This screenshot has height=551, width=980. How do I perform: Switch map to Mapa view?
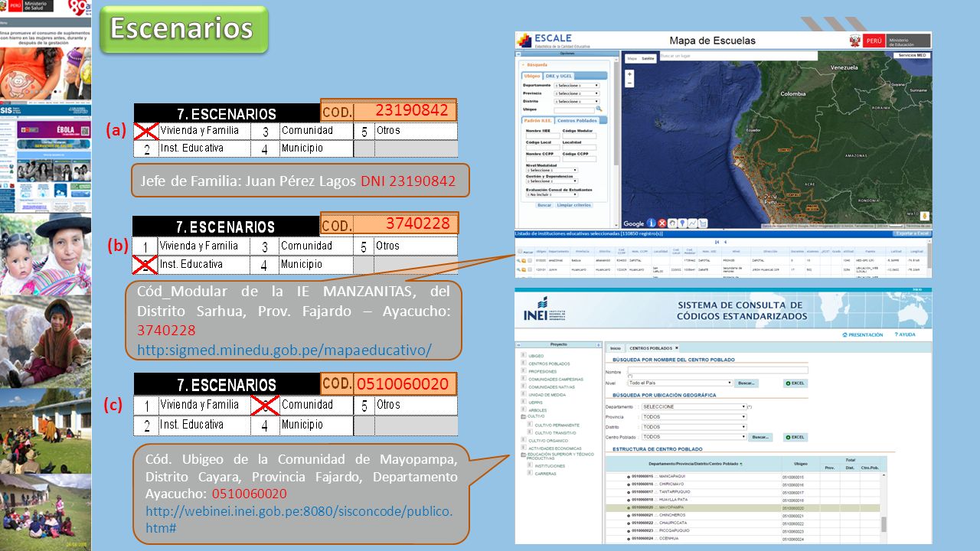(x=632, y=58)
